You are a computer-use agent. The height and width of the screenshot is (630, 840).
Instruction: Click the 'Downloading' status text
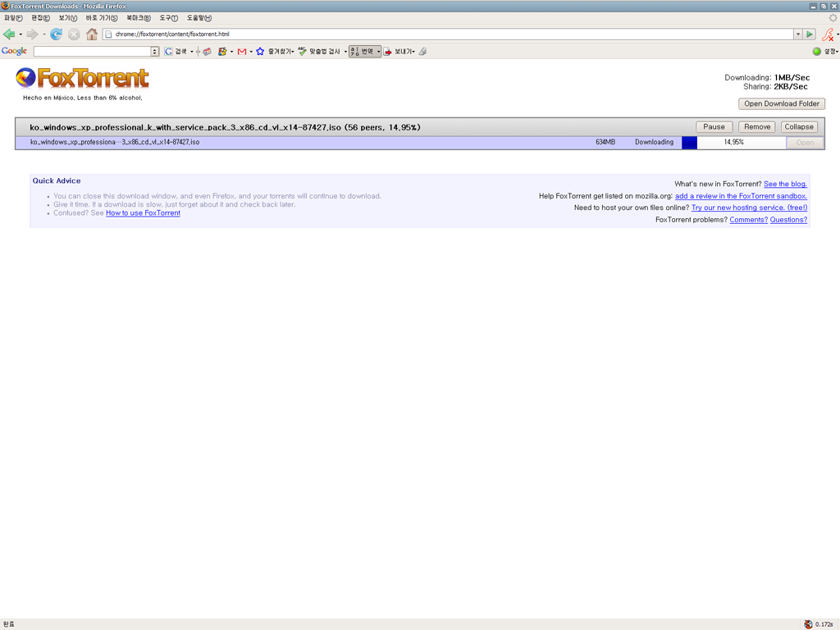pos(654,143)
